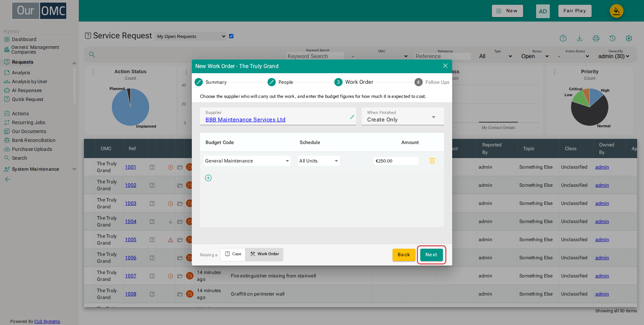
Task: Open history clock icon
Action: 612,38
